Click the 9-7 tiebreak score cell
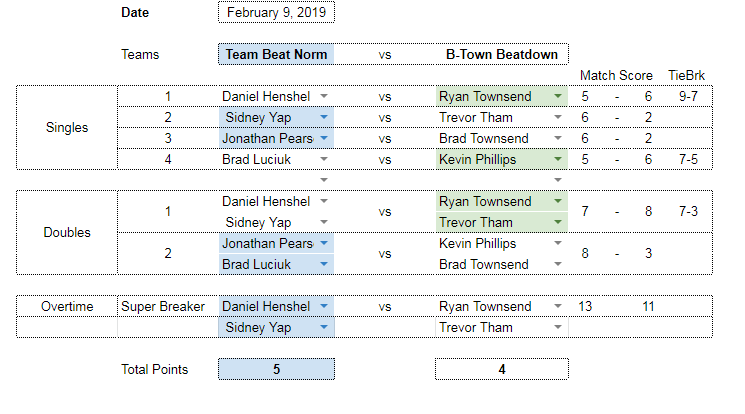This screenshot has width=745, height=414. pos(688,96)
